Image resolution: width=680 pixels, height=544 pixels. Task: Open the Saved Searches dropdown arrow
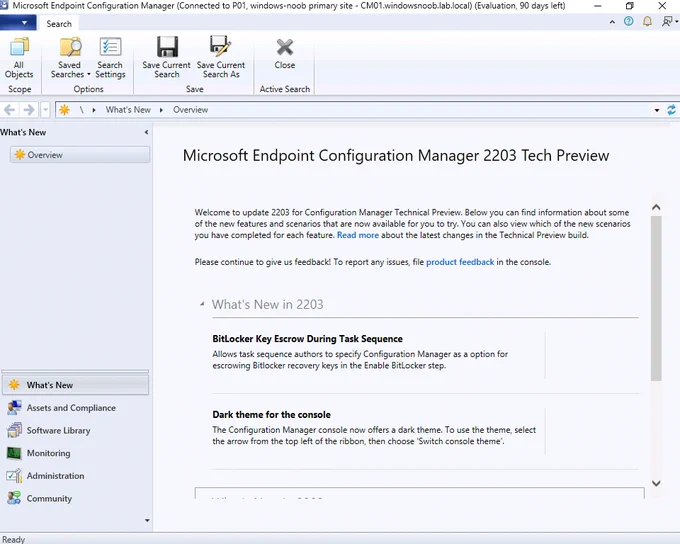tap(88, 75)
